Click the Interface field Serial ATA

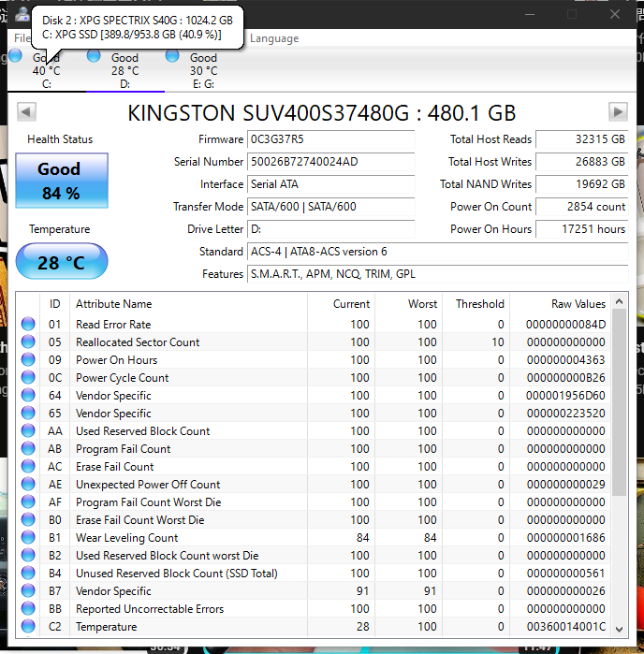[331, 184]
